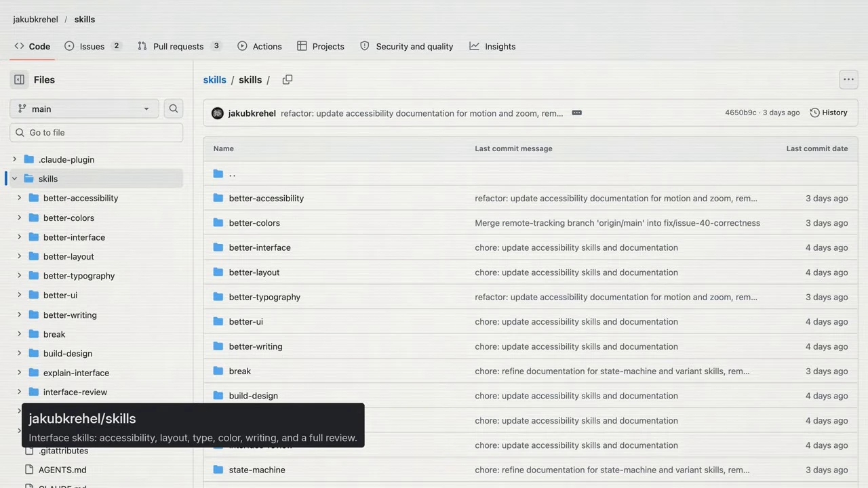Open commit hash 4650b9c
The width and height of the screenshot is (868, 488).
(x=741, y=113)
